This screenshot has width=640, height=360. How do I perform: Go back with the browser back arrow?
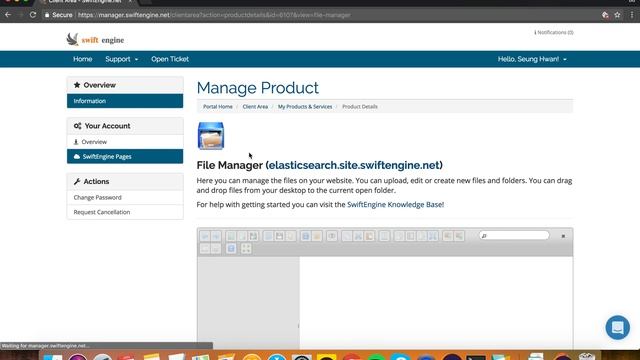(x=8, y=15)
